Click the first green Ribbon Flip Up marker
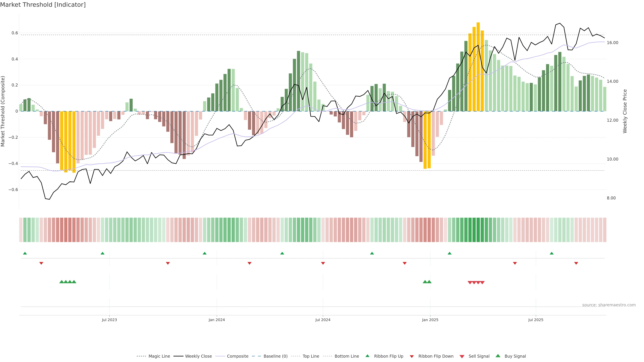The width and height of the screenshot is (644, 362). pos(25,253)
